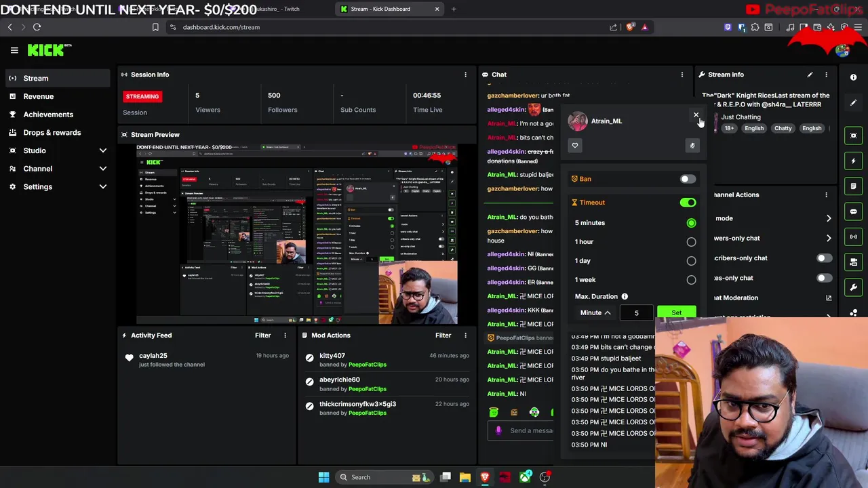Click the Just Chatting category label
Screen dimensions: 868x488
(x=741, y=117)
